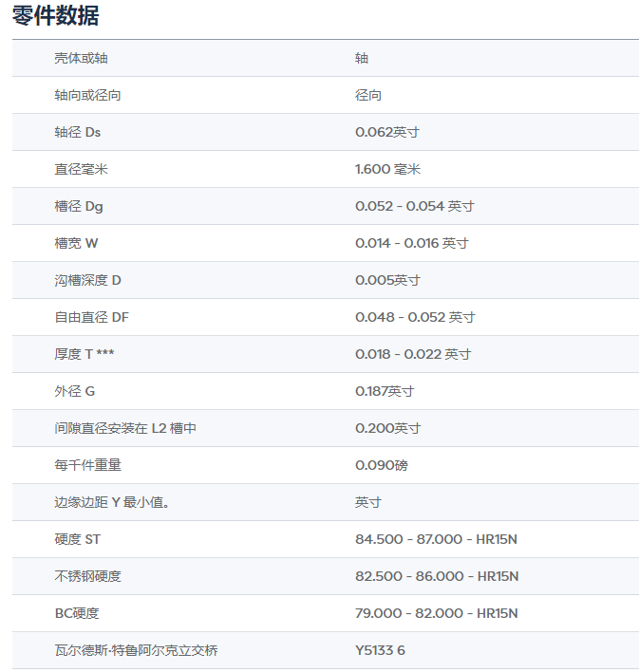
Task: Select the 1.600 毫米 value
Action: tap(387, 170)
